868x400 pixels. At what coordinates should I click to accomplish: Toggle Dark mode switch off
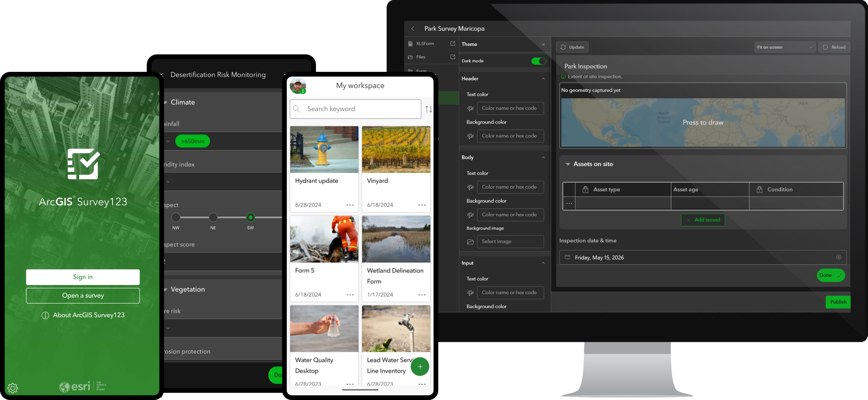point(538,61)
